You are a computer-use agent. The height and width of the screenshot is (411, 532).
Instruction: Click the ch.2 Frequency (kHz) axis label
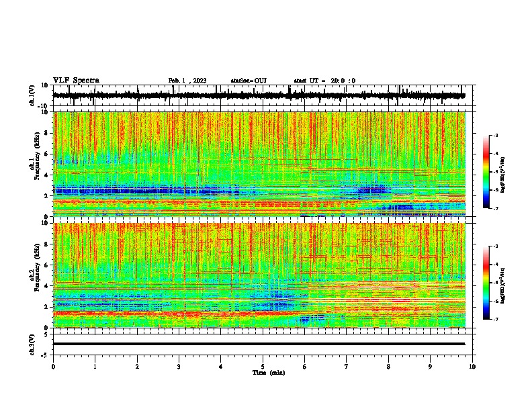point(35,267)
